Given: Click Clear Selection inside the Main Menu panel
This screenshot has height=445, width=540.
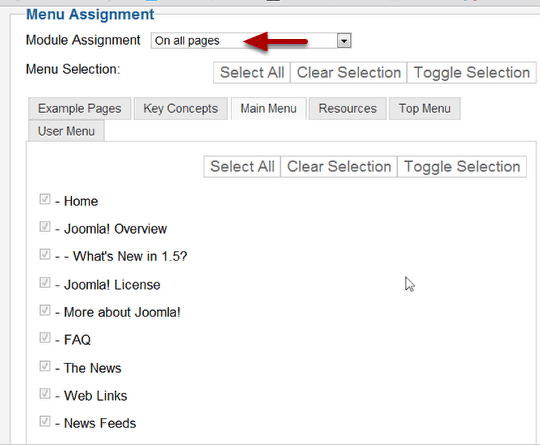Looking at the screenshot, I should pyautogui.click(x=339, y=167).
